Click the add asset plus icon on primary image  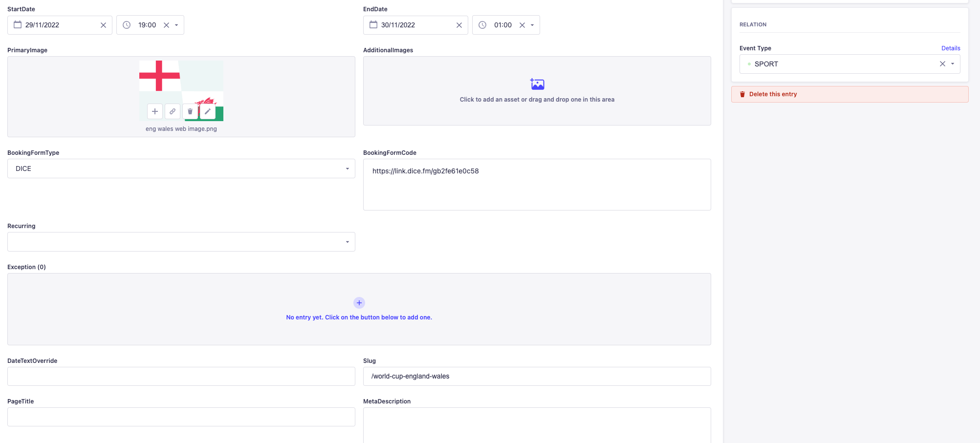pyautogui.click(x=154, y=111)
